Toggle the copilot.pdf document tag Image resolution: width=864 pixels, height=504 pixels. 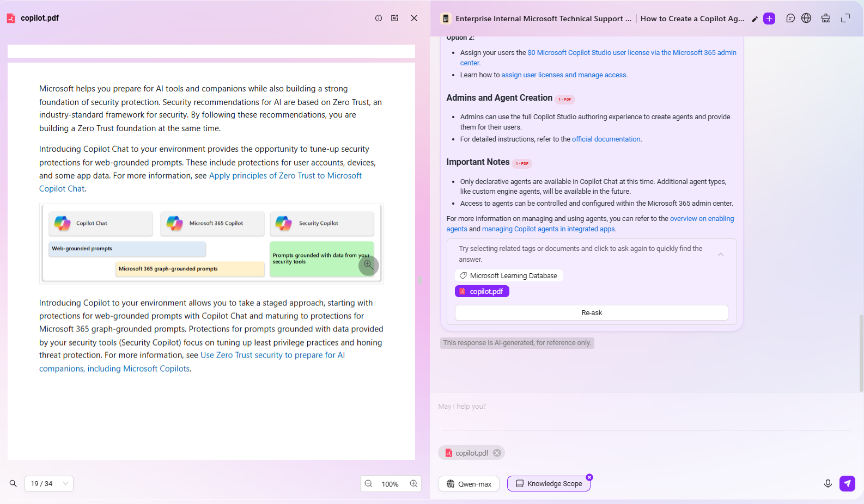(x=482, y=291)
